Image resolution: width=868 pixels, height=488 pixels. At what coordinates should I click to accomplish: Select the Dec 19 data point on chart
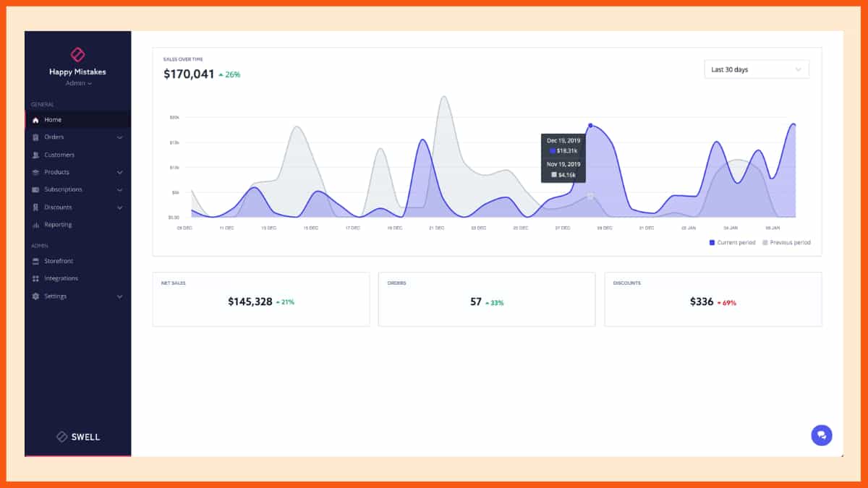point(590,125)
